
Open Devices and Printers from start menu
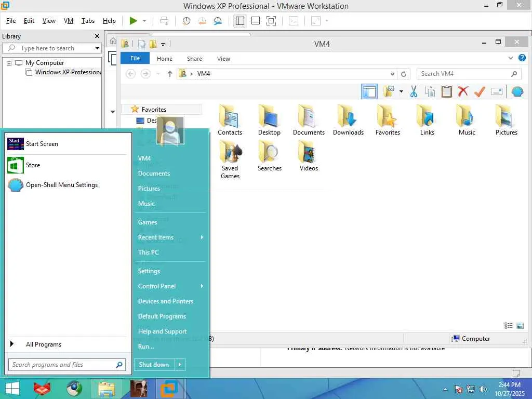click(166, 301)
